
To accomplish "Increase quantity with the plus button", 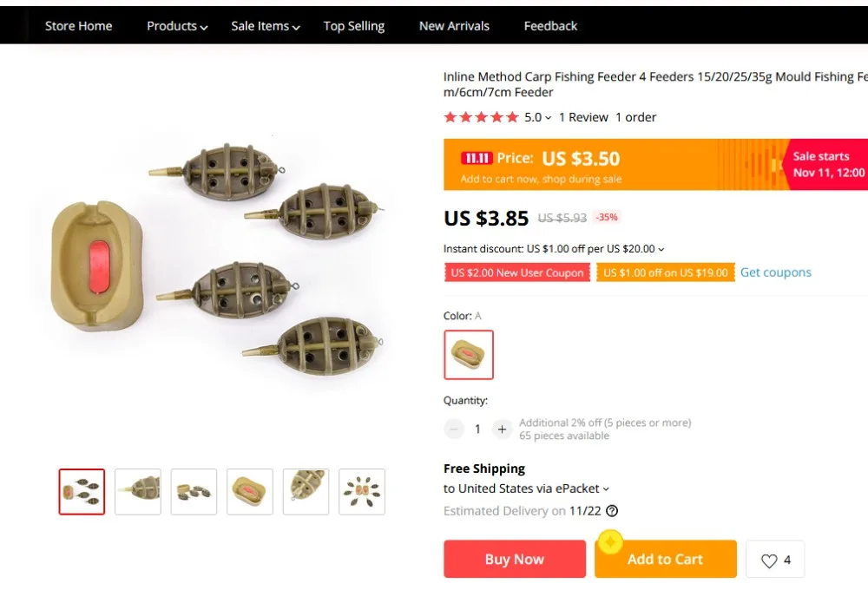I will 502,429.
